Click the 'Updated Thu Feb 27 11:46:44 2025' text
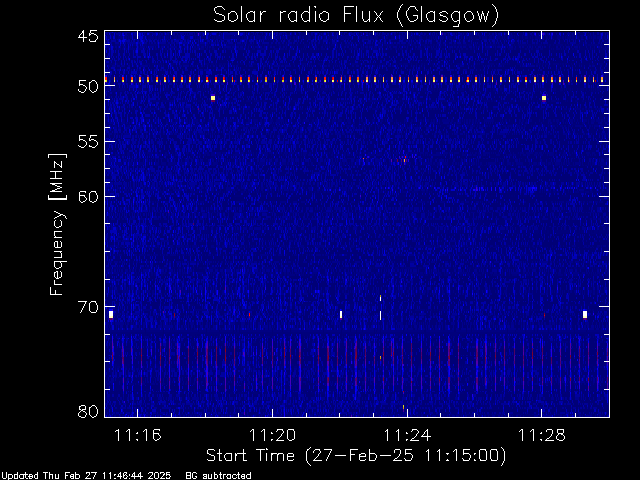640x480 pixels. tap(86, 476)
